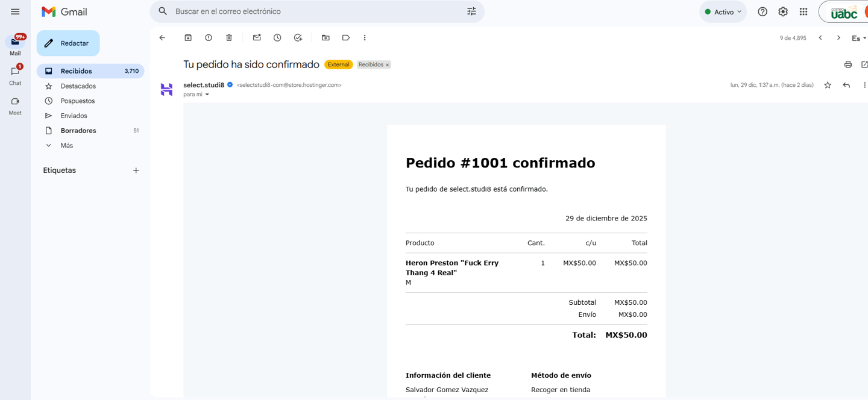Print this email

coord(848,64)
